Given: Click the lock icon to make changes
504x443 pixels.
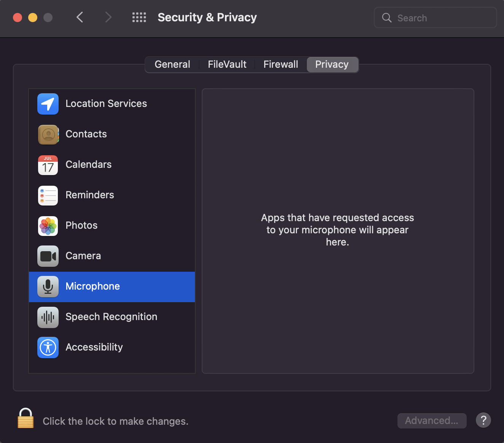Looking at the screenshot, I should coord(26,418).
